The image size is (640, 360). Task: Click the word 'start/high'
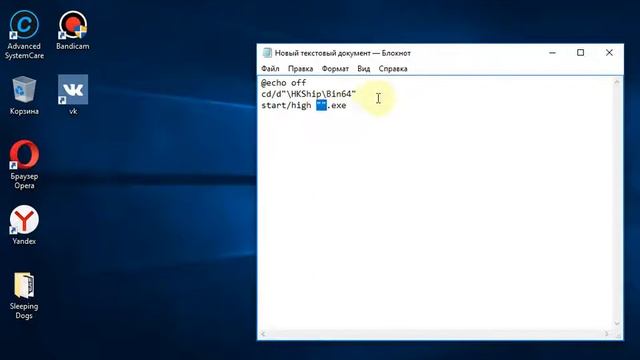point(286,105)
